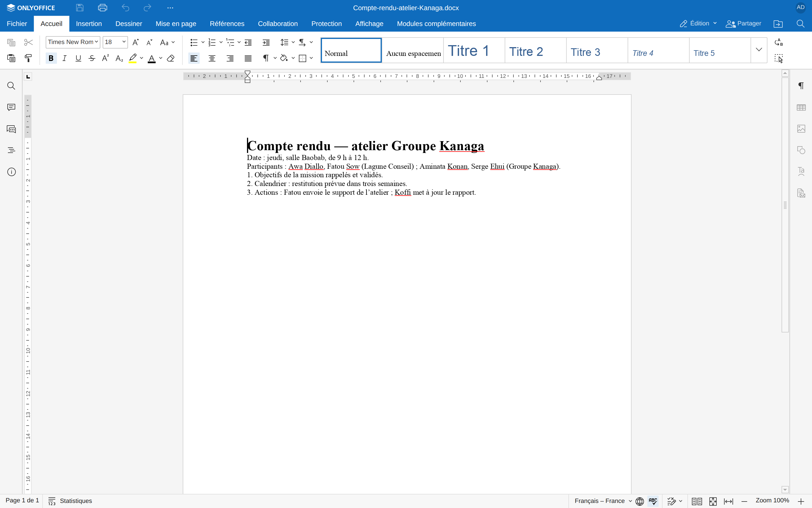Click the Copy style paintbrush icon
The image size is (812, 508).
click(28, 58)
